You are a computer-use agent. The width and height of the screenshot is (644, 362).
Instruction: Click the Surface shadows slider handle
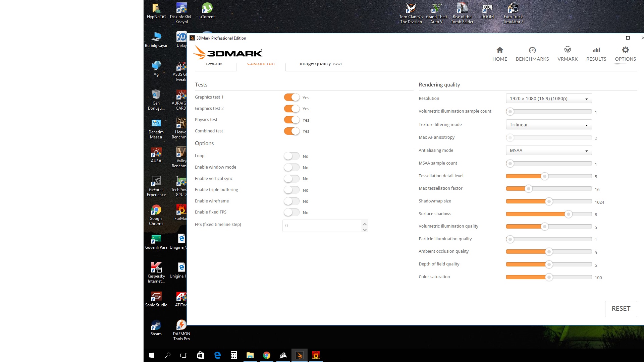[568, 214]
